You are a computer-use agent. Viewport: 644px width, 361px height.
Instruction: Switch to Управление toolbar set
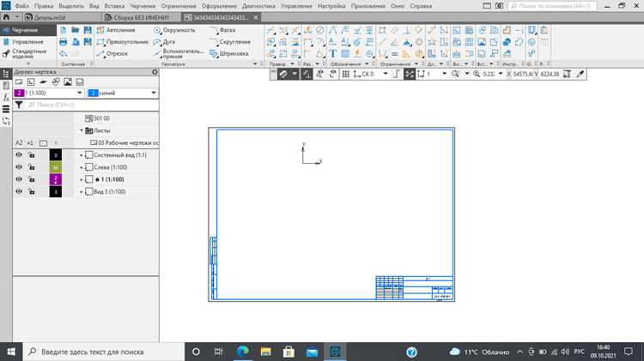(27, 42)
